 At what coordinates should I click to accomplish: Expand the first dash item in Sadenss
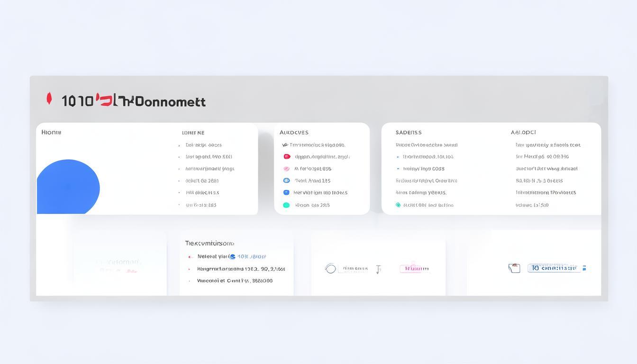[398, 157]
